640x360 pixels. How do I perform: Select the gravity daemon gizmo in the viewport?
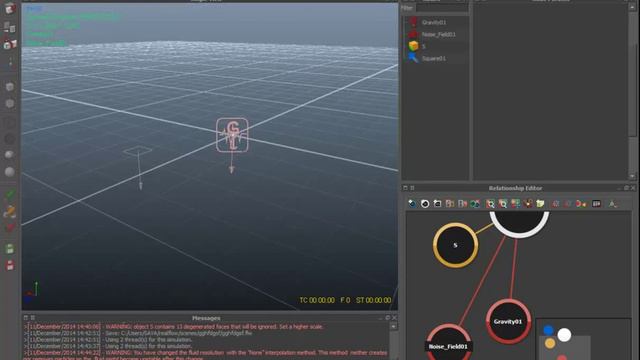(x=232, y=135)
